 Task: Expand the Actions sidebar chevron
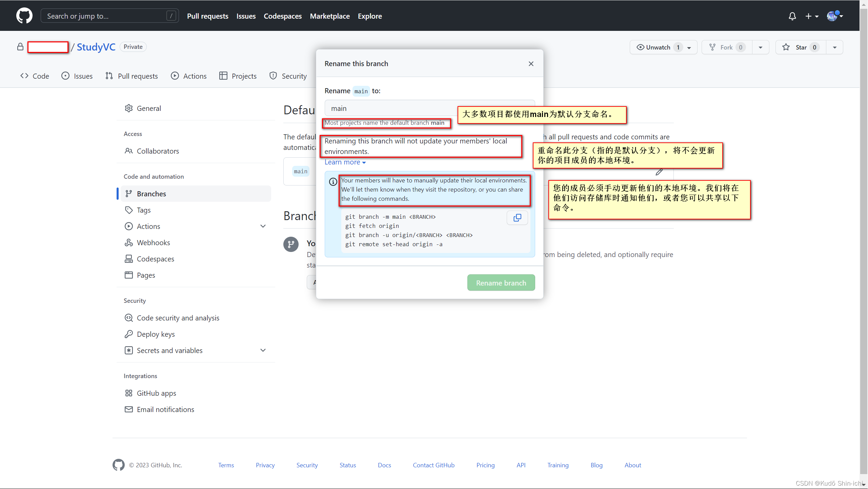pos(263,226)
